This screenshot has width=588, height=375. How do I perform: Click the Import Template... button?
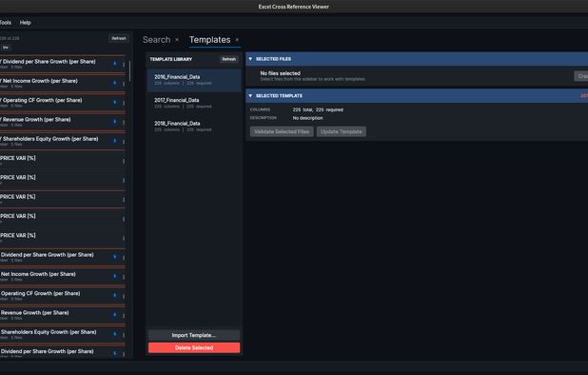pos(194,335)
